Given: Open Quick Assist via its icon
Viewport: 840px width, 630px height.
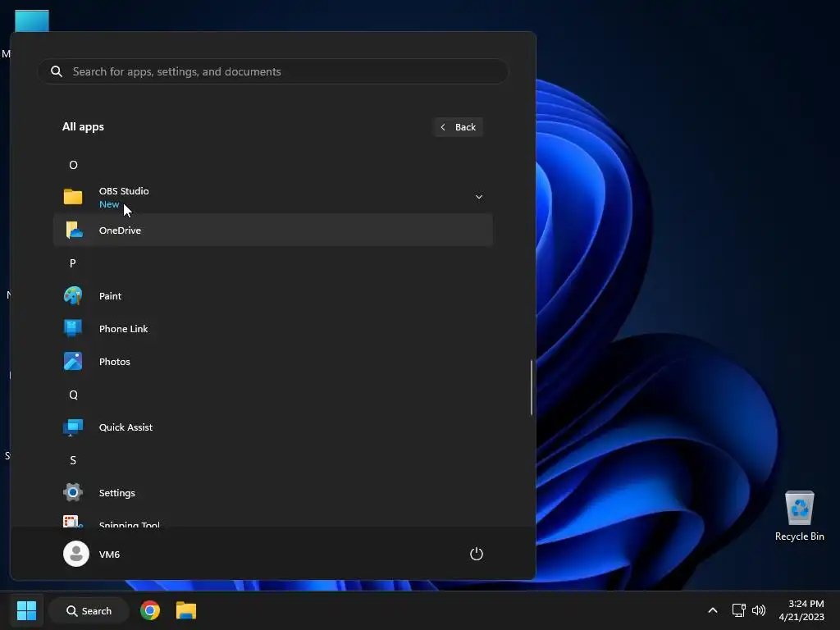Looking at the screenshot, I should pos(73,427).
